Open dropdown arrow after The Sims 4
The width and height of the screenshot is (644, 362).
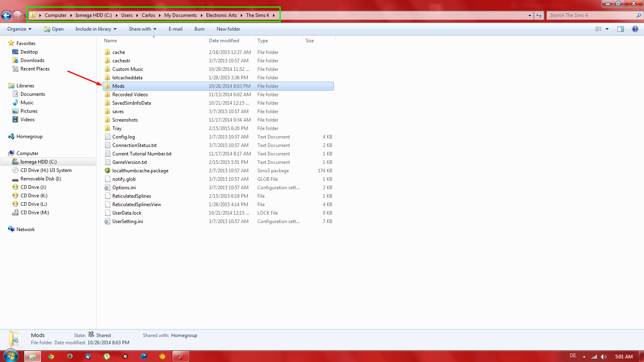[273, 15]
